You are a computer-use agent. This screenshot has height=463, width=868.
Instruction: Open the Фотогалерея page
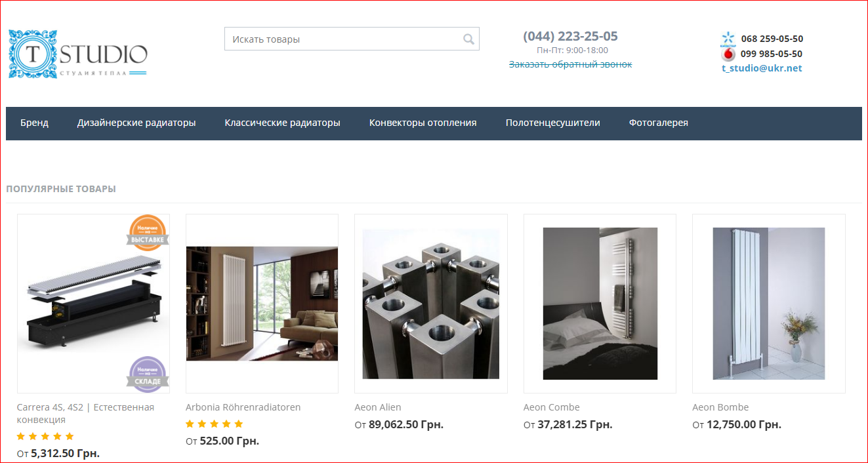pyautogui.click(x=659, y=123)
